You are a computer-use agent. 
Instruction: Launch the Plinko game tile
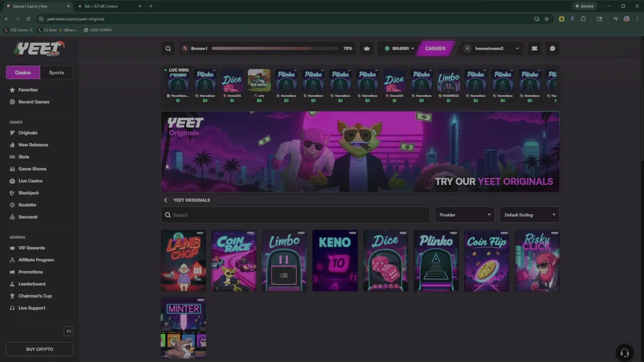coord(436,261)
